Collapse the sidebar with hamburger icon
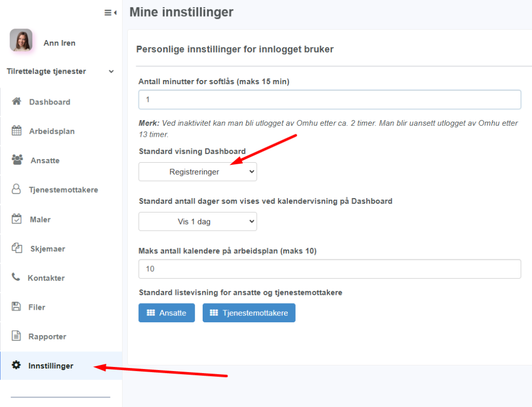This screenshot has width=532, height=407. point(110,13)
